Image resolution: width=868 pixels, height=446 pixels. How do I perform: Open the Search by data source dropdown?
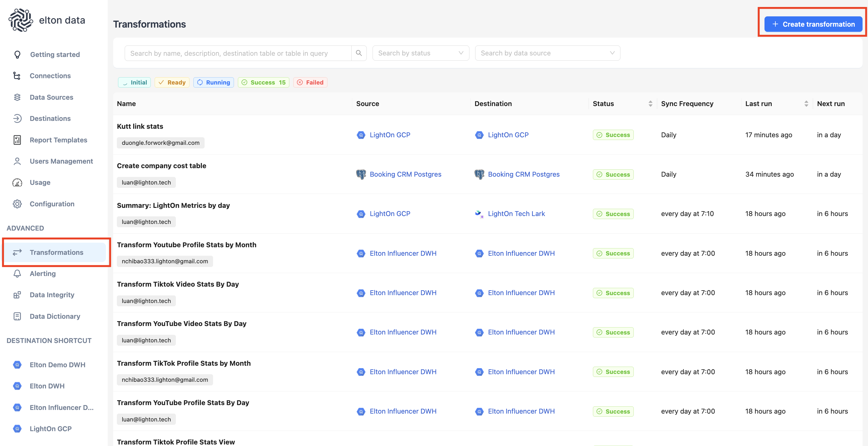(547, 53)
